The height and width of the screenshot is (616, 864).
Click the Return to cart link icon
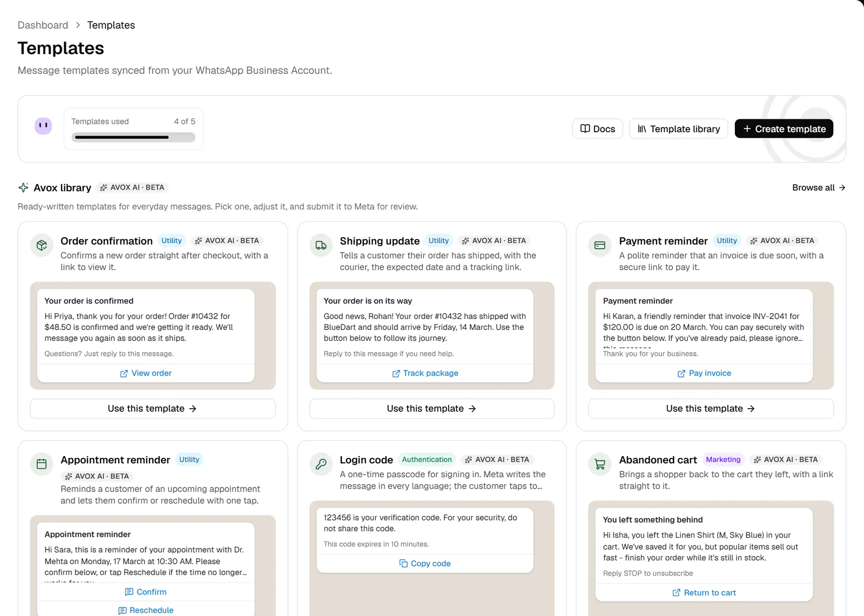[x=676, y=593]
